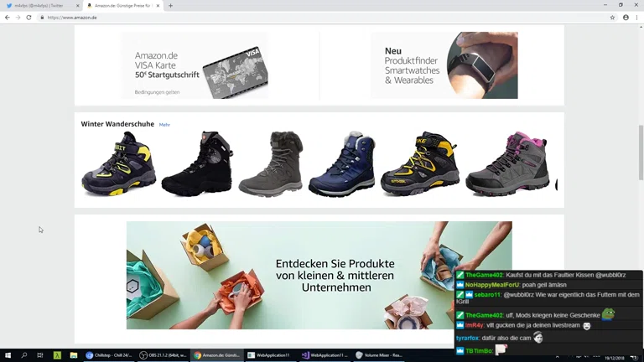Viewport: 644px width, 362px height.
Task: Click the Winter Wanderschuhe heading
Action: point(117,124)
